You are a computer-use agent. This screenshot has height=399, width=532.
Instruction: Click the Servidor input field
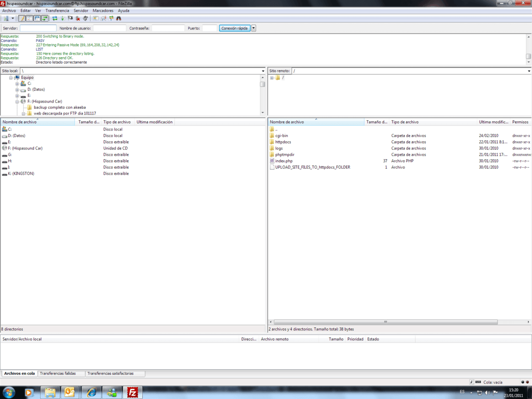tap(38, 28)
